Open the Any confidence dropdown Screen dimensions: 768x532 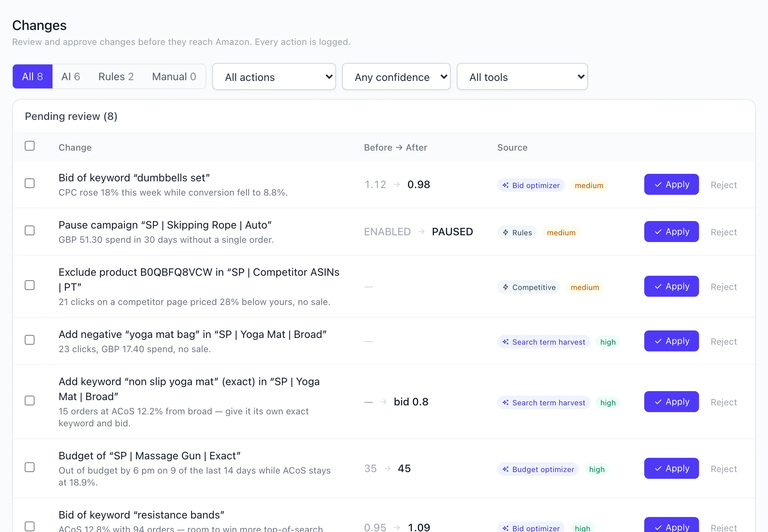pos(396,77)
